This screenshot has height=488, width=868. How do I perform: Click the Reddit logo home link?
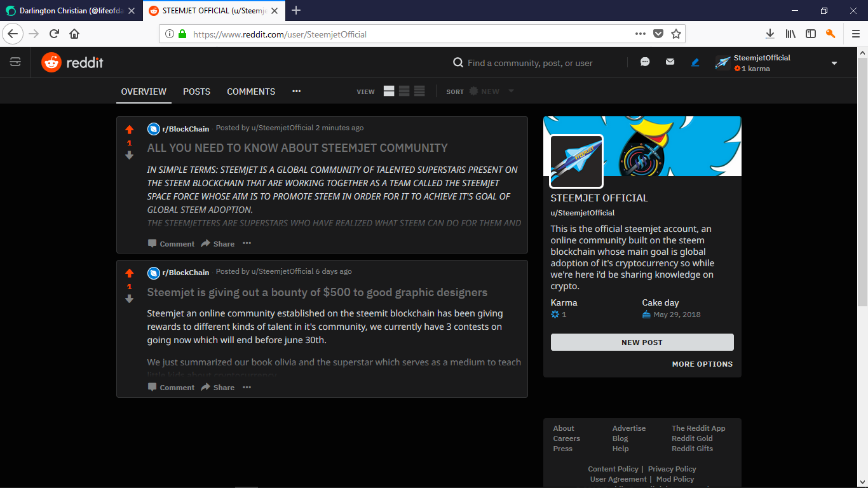pyautogui.click(x=72, y=62)
